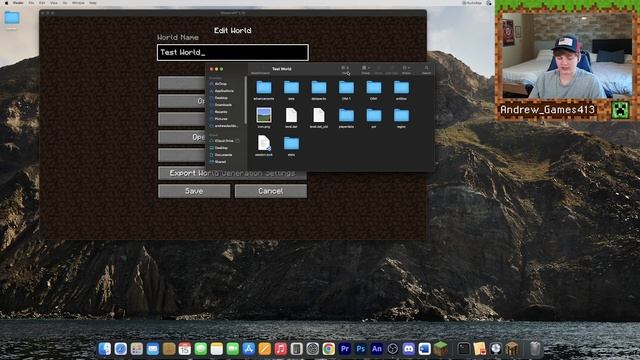Screen dimensions: 640x360
Task: Select the icon.png image file
Action: point(264,116)
